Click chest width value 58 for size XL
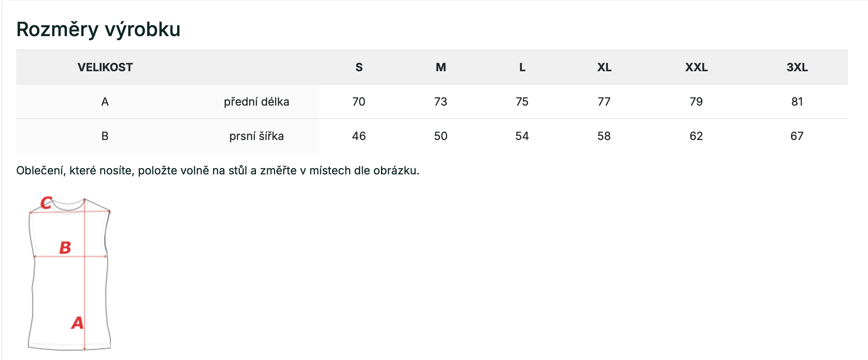 coord(604,136)
